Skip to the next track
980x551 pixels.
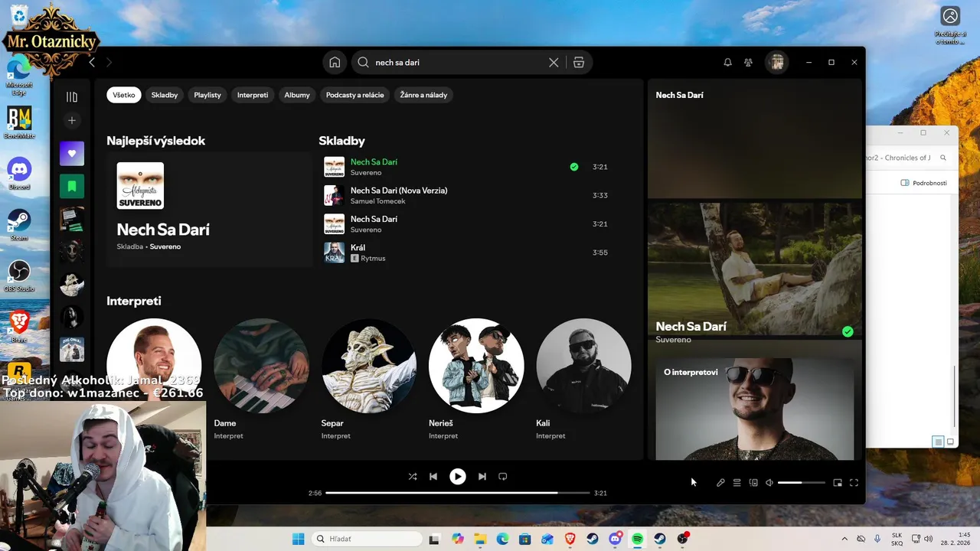coord(482,476)
